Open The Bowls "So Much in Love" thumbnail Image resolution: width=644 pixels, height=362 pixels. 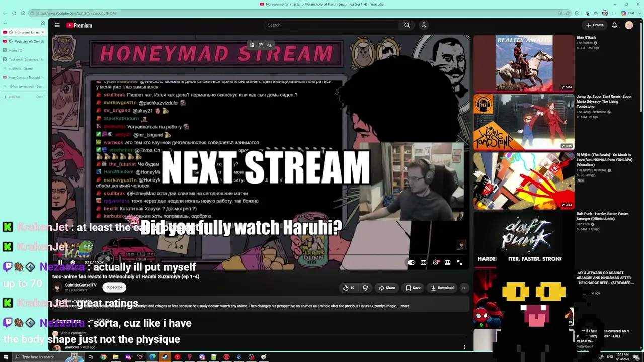pyautogui.click(x=524, y=180)
